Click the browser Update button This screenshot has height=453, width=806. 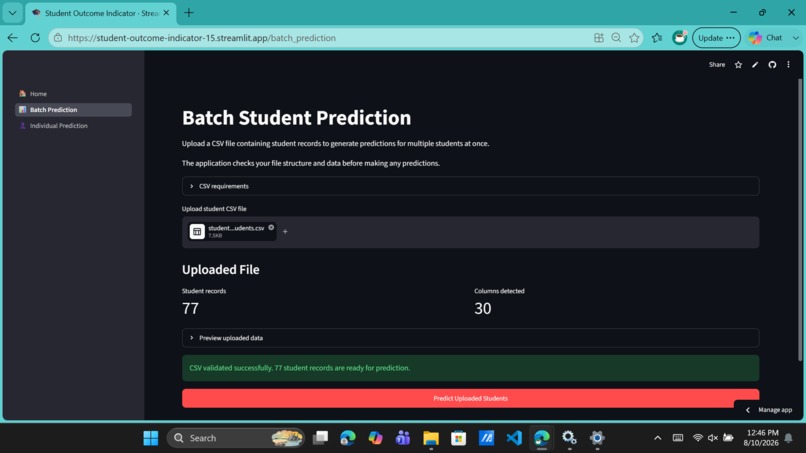(716, 38)
